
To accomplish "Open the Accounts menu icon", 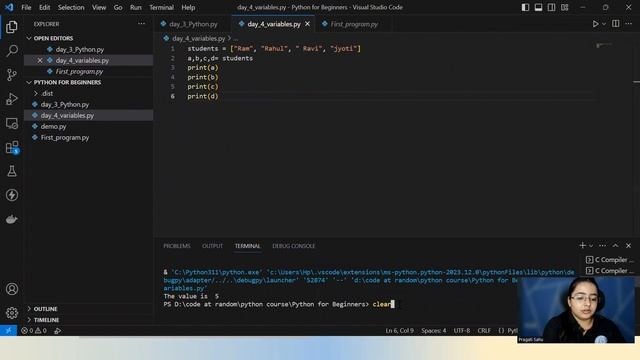I will click(12, 289).
